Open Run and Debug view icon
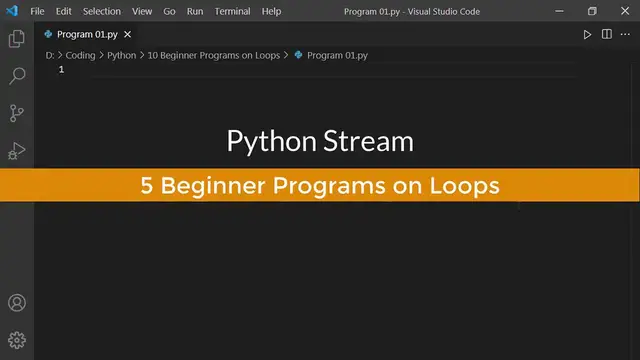This screenshot has height=360, width=640. [17, 151]
